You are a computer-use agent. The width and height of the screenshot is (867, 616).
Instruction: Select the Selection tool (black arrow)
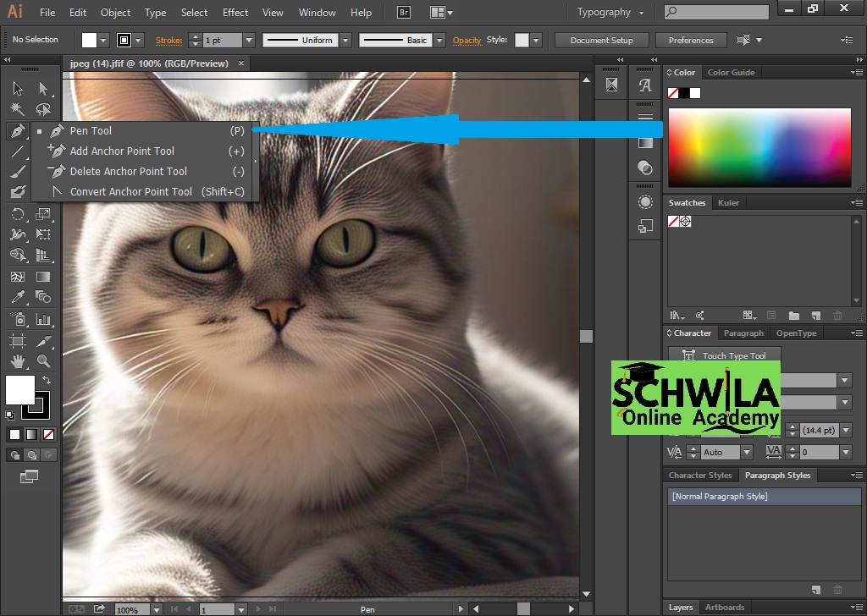[18, 88]
